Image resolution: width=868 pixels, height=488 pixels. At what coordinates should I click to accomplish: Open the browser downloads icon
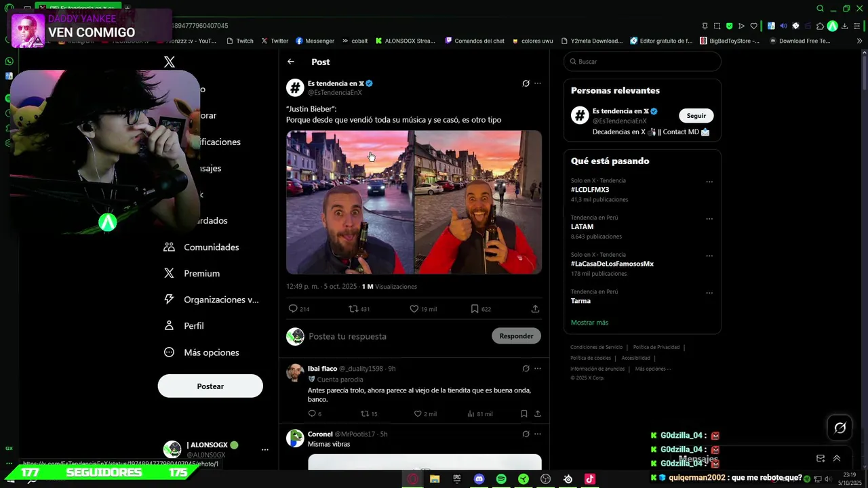click(x=845, y=26)
